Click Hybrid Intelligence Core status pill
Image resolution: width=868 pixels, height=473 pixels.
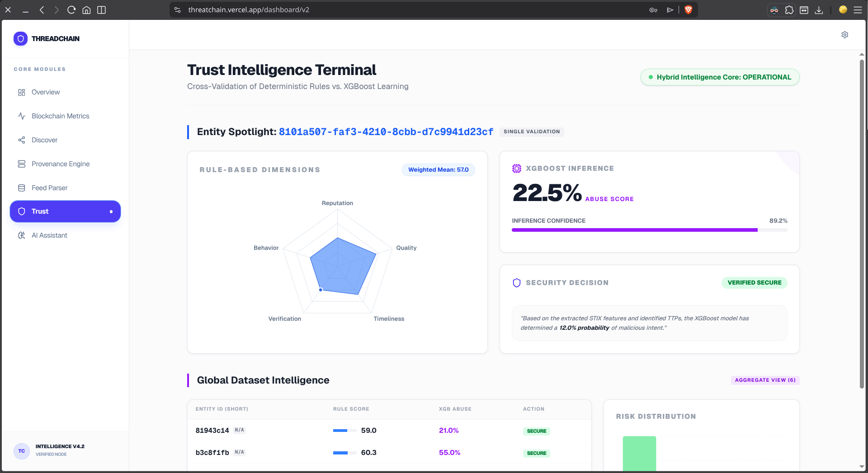pyautogui.click(x=720, y=77)
